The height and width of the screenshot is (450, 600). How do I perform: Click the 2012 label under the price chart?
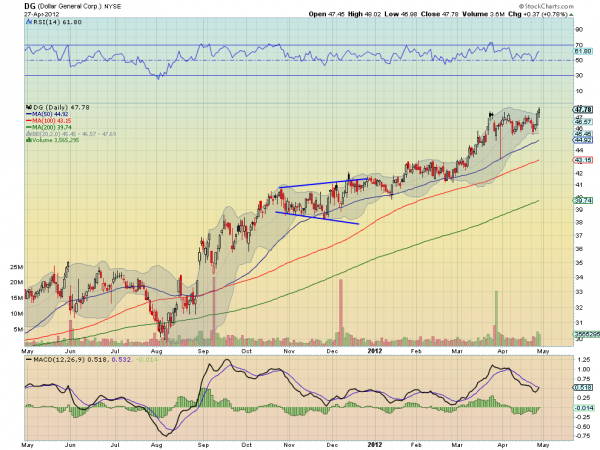[375, 351]
